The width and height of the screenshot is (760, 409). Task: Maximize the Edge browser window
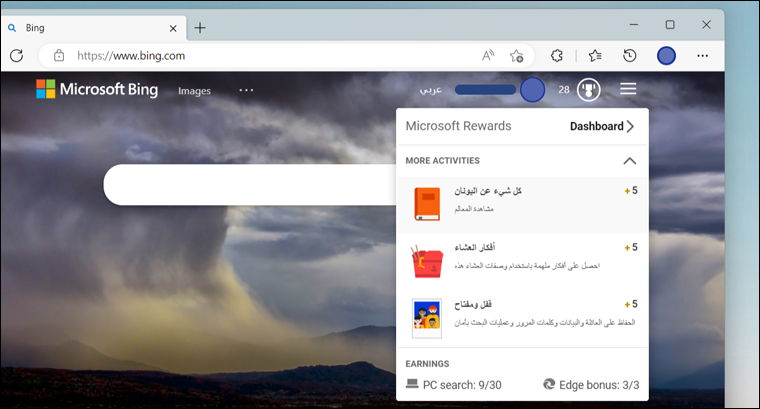point(670,24)
